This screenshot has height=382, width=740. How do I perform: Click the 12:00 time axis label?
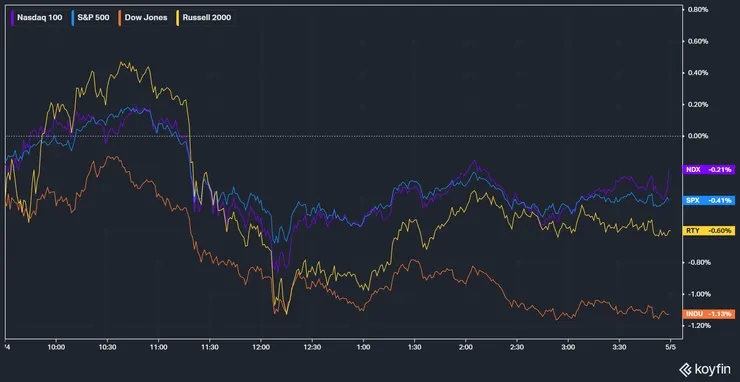pyautogui.click(x=261, y=347)
